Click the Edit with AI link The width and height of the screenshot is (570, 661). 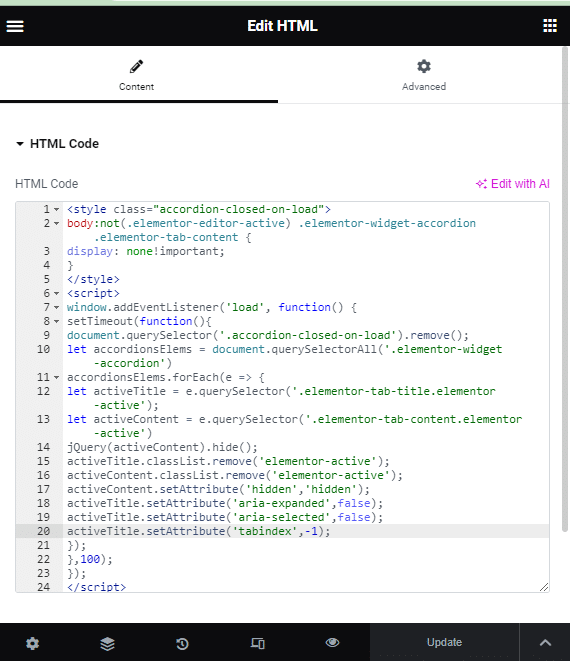point(513,184)
